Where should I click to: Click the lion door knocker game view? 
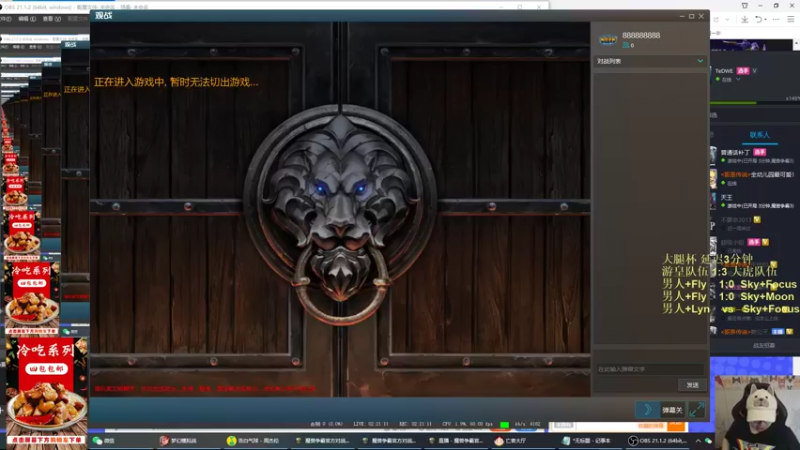pos(340,209)
